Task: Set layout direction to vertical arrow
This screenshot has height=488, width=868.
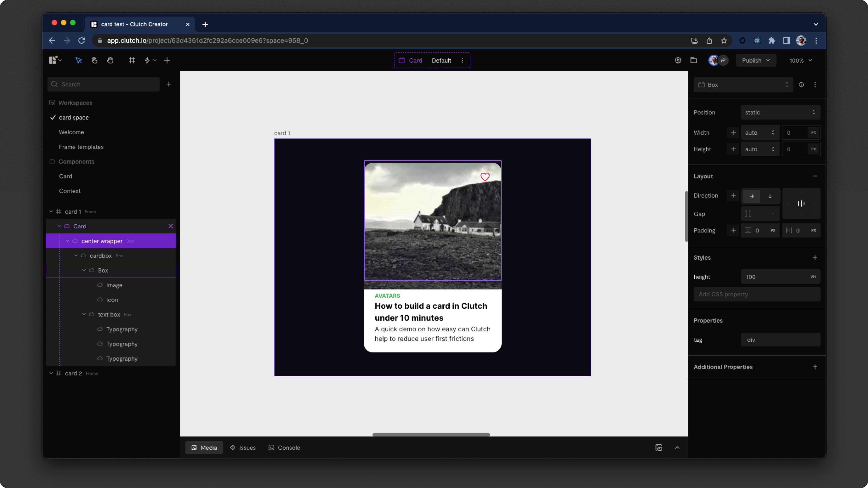Action: tap(770, 196)
